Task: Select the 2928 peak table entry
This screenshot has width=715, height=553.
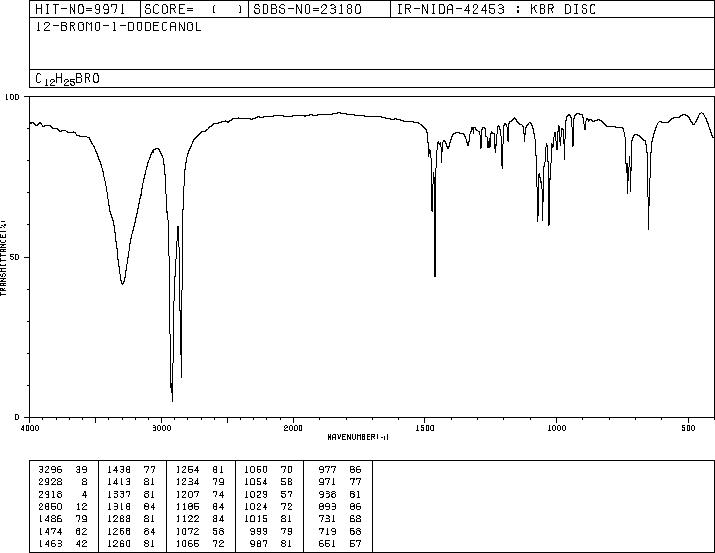Action: pos(62,482)
